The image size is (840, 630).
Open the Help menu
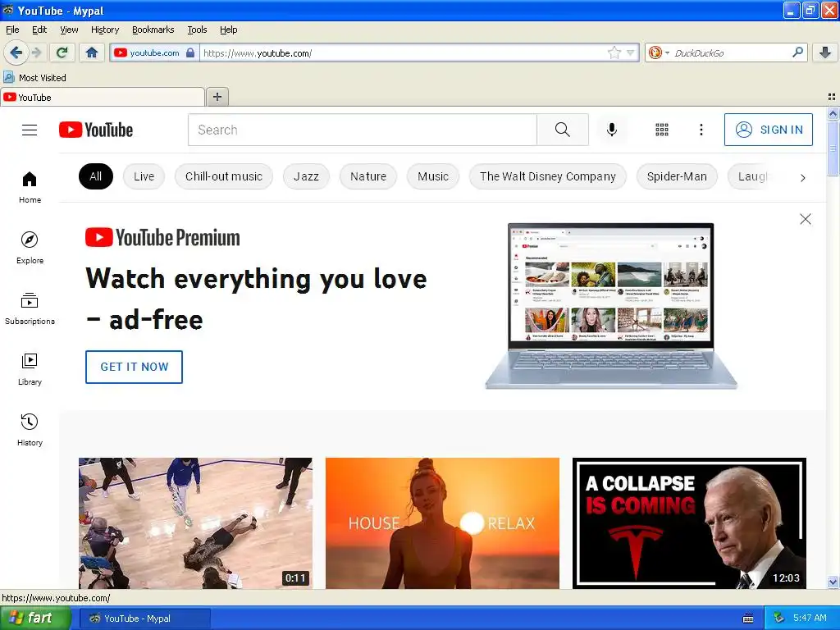(228, 30)
